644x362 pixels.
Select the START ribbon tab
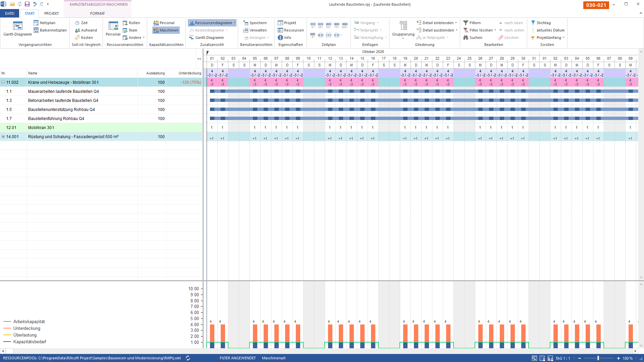coord(30,13)
